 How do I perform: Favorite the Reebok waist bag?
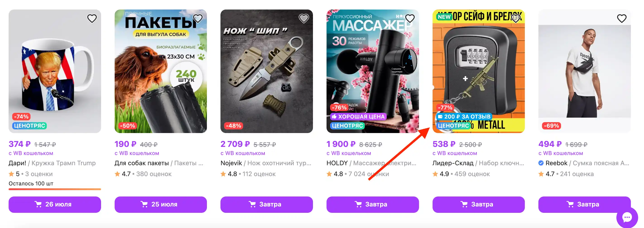coord(621,19)
